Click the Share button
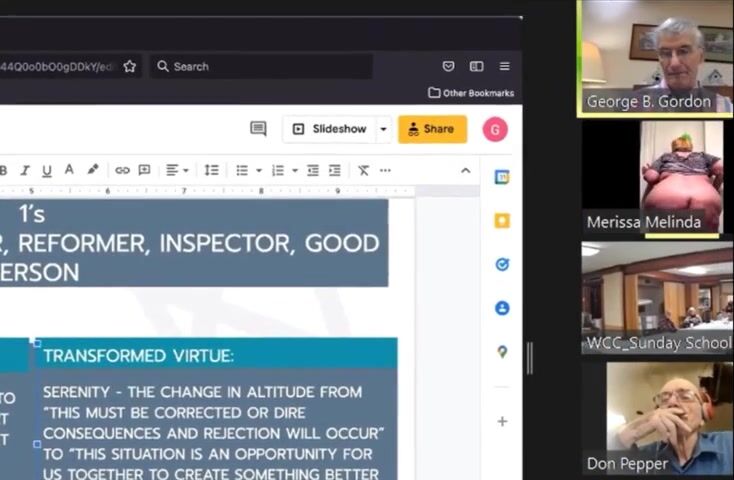734x480 pixels. (x=432, y=129)
